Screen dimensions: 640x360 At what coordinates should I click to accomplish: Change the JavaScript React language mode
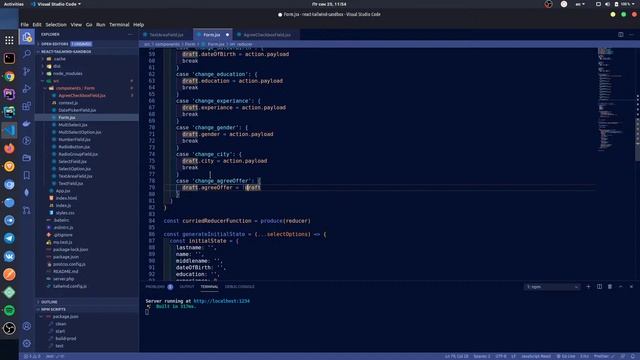pyautogui.click(x=536, y=356)
